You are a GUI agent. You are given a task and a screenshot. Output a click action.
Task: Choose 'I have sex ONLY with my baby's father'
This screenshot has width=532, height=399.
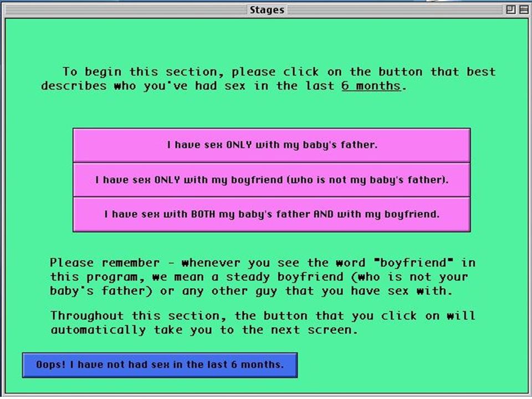[272, 145]
